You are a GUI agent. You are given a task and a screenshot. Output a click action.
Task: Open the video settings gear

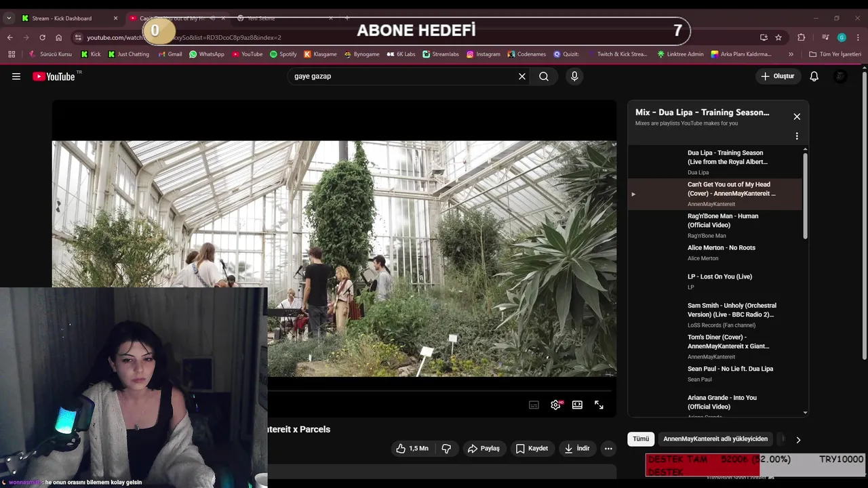[x=555, y=405]
